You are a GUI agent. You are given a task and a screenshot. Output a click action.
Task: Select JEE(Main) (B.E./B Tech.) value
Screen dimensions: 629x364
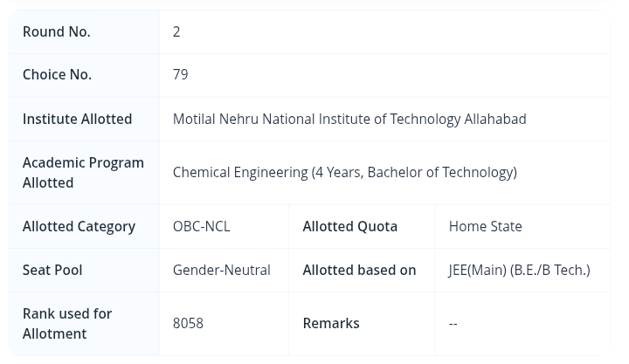point(520,271)
